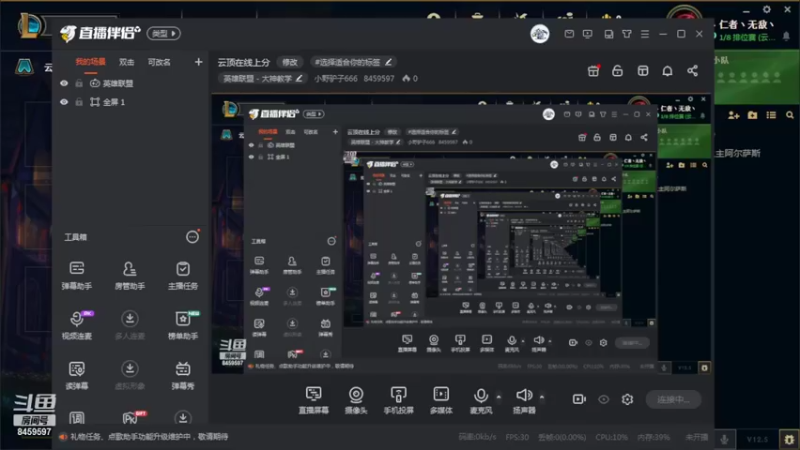Toggle the padlock icon in stream header
Screen dimensions: 800x450
tap(617, 71)
